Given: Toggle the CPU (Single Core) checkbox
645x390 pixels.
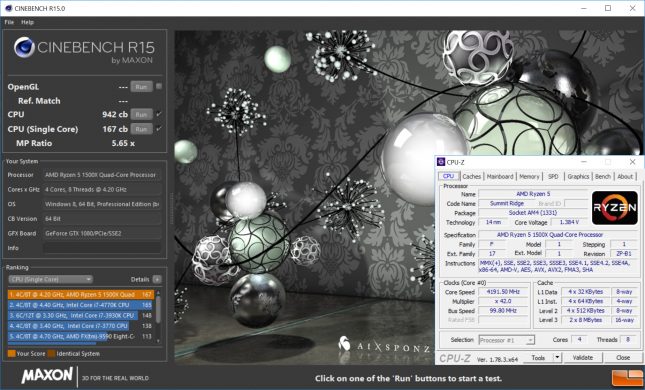Looking at the screenshot, I should (159, 128).
